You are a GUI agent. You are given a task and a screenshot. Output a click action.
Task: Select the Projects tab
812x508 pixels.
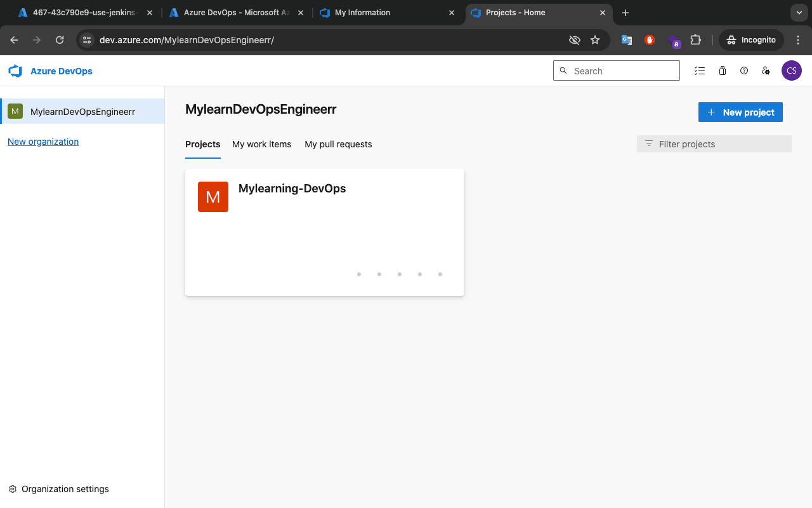pyautogui.click(x=203, y=145)
